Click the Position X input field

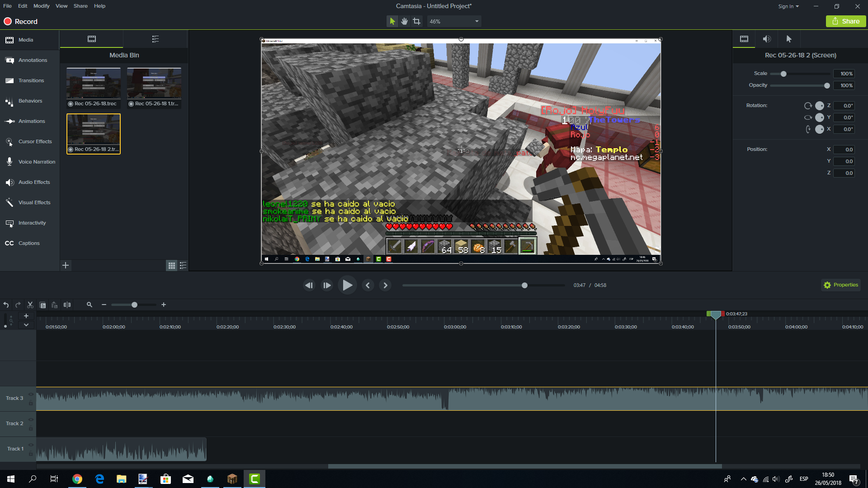844,150
